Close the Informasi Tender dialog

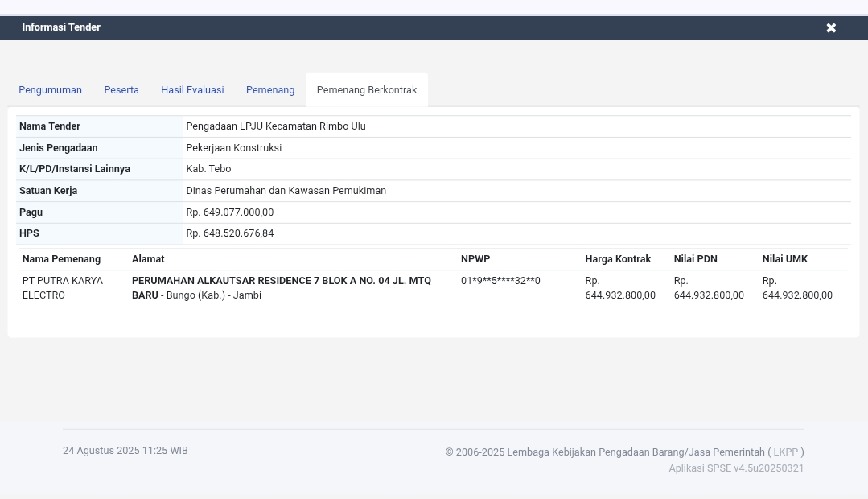pos(831,27)
